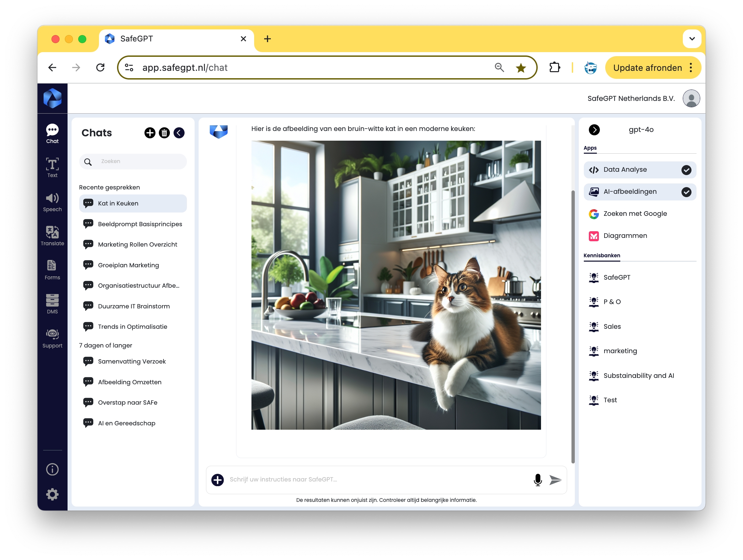Delete chats using the trash icon
The width and height of the screenshot is (743, 560).
coord(164,133)
